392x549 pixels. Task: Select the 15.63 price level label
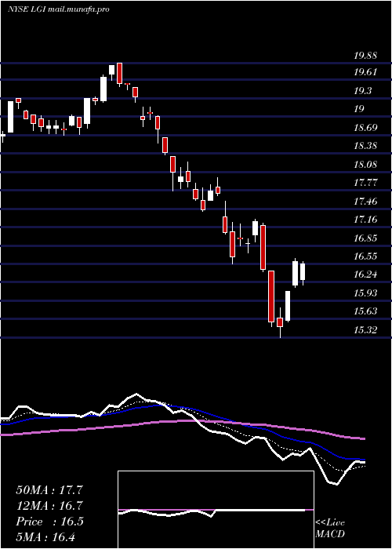(x=365, y=311)
